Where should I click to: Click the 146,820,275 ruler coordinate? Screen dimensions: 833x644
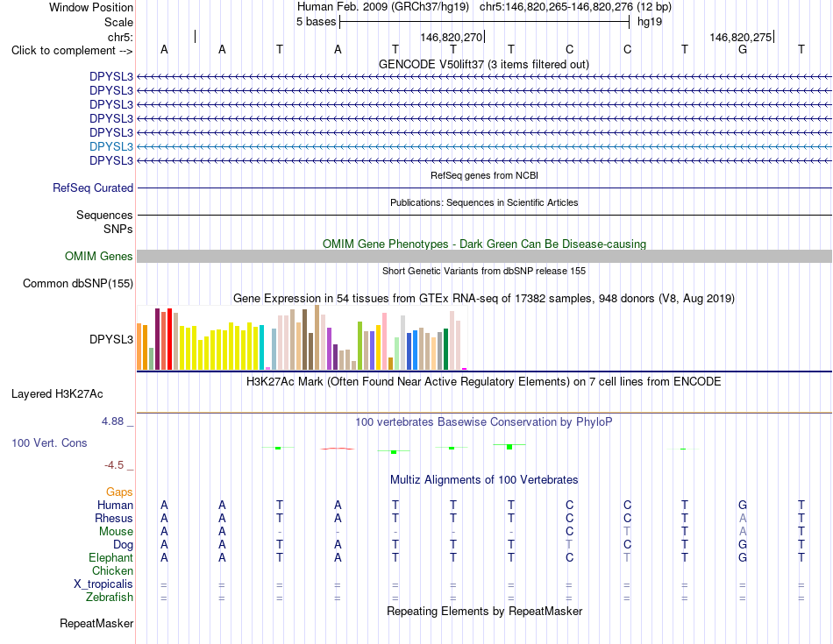741,37
